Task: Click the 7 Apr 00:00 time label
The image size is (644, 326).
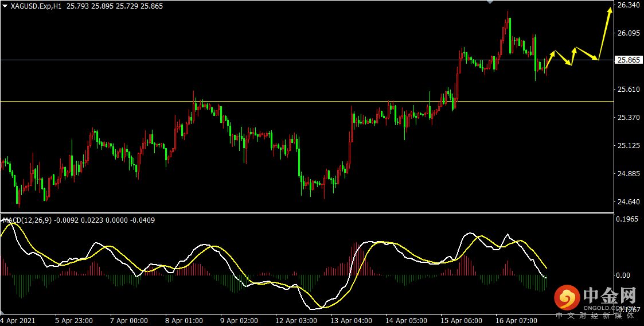Action: click(x=129, y=320)
